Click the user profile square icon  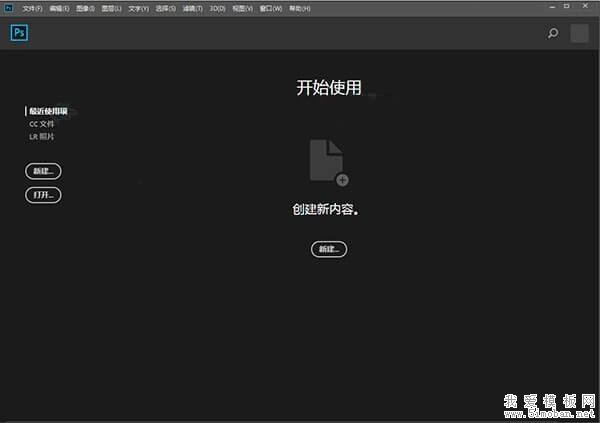[579, 33]
